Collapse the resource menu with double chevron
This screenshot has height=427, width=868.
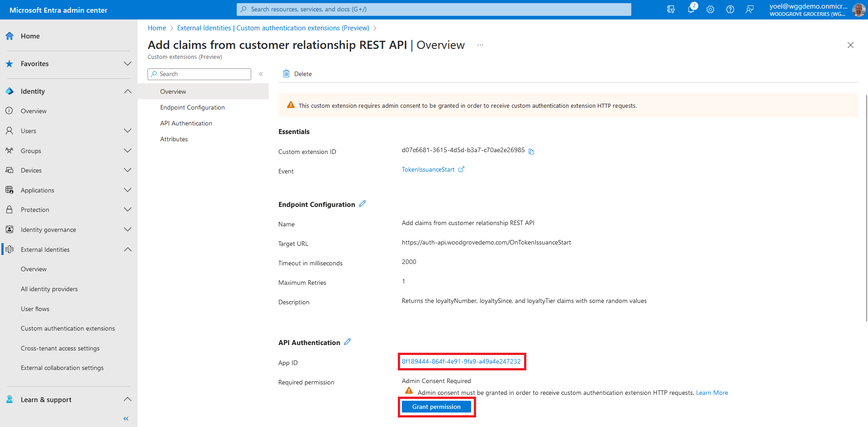click(x=261, y=74)
